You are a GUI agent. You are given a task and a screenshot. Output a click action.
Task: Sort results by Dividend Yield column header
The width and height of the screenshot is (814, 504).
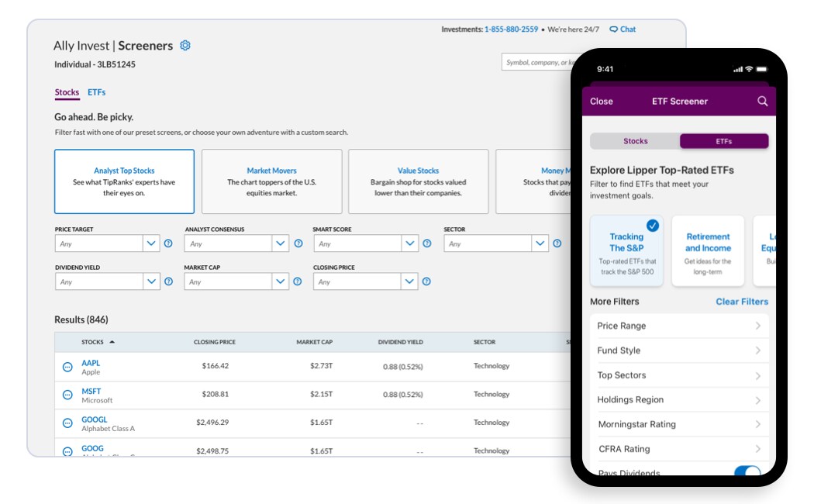(400, 342)
